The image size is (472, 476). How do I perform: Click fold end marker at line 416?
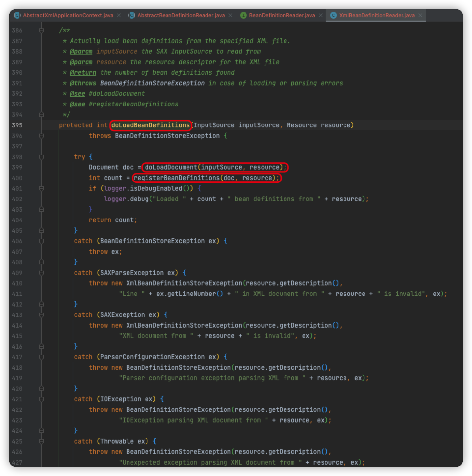point(41,346)
